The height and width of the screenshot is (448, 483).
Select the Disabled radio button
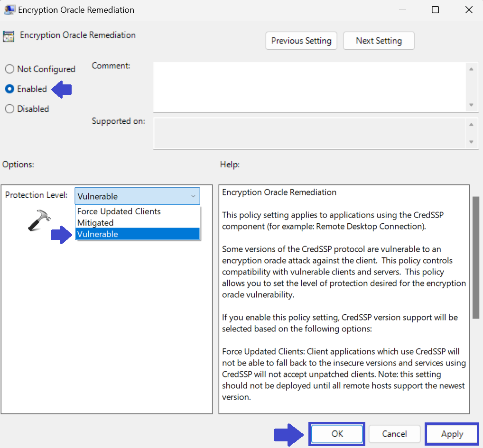click(x=9, y=109)
